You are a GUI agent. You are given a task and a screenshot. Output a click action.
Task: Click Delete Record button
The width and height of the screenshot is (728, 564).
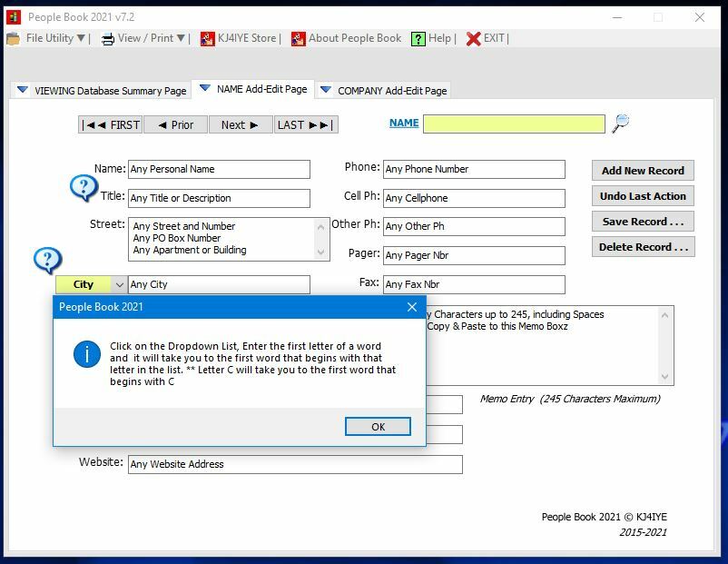pyautogui.click(x=643, y=247)
